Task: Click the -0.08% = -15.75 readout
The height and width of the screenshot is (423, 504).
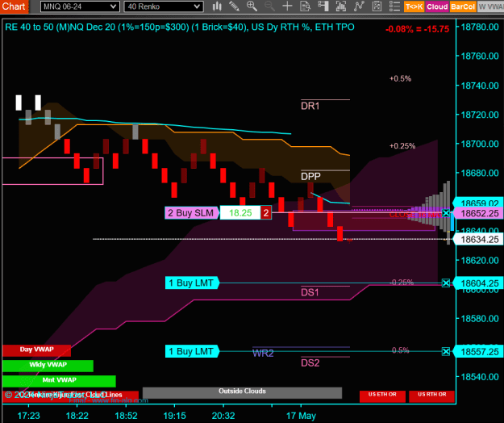Action: click(x=417, y=29)
